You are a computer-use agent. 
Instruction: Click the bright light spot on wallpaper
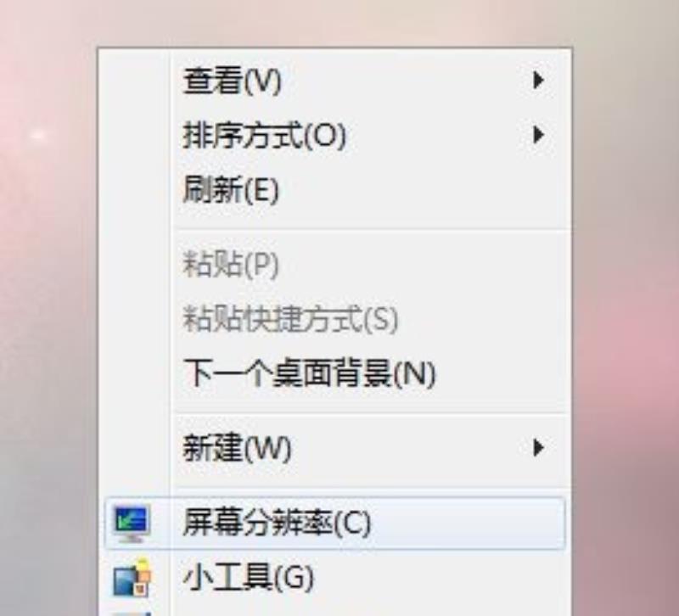[39, 135]
